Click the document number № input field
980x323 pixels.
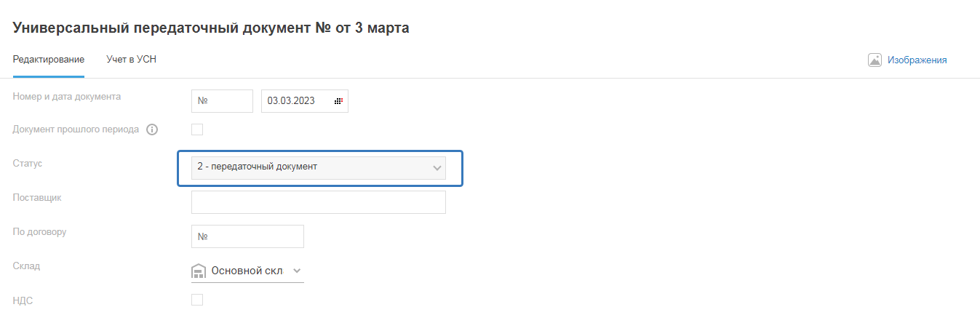[222, 101]
